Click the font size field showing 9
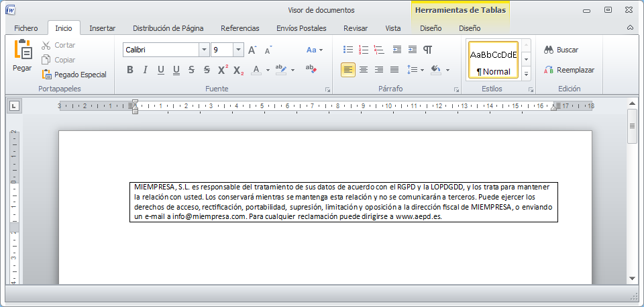Image resolution: width=644 pixels, height=307 pixels. coord(222,50)
